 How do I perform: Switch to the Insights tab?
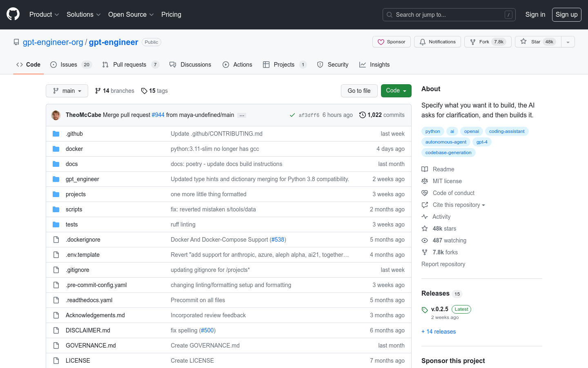[374, 65]
